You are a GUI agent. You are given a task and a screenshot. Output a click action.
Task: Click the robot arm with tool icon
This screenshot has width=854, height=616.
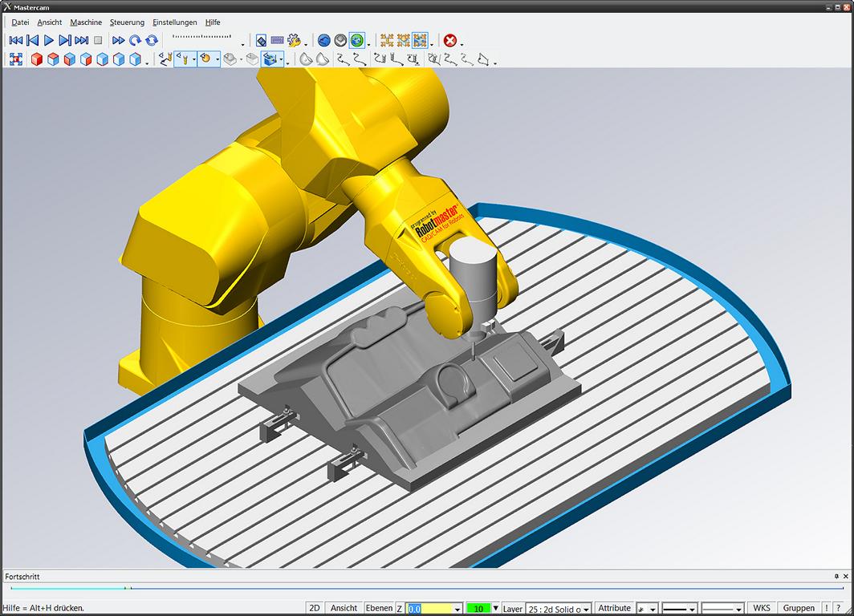point(165,59)
